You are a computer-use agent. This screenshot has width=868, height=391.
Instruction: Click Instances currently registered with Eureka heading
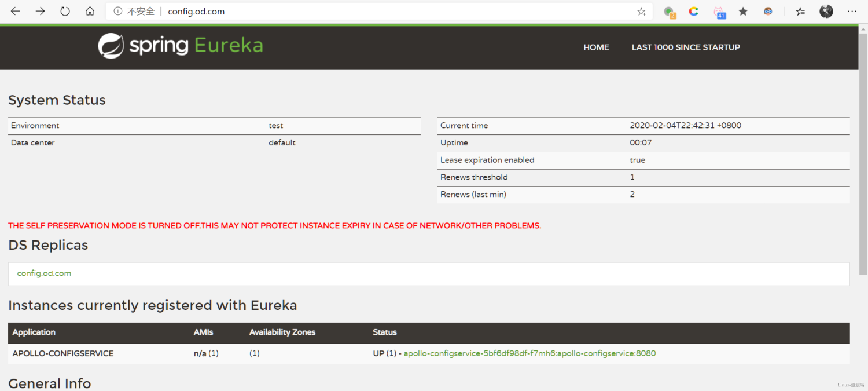click(153, 305)
